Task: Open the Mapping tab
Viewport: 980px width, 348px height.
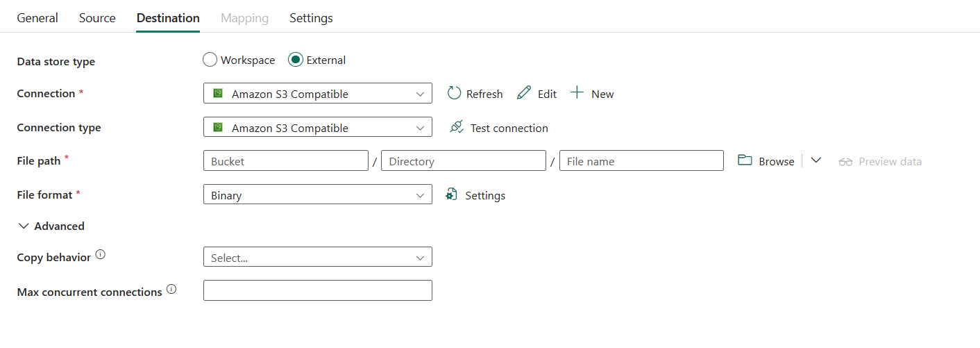Action: click(244, 18)
